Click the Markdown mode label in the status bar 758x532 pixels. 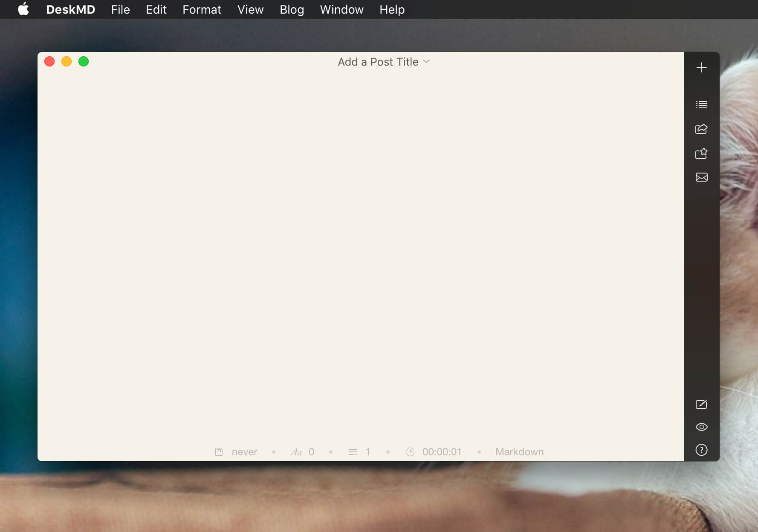(x=519, y=452)
